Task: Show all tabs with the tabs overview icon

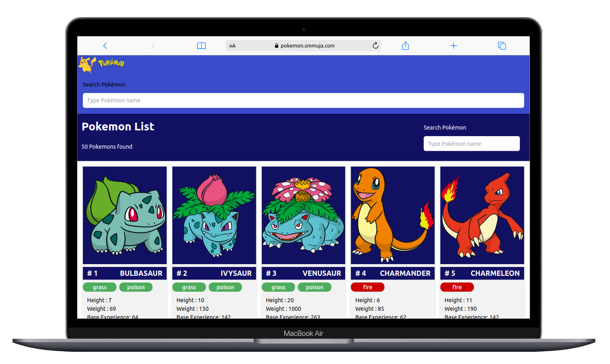Action: click(x=502, y=46)
